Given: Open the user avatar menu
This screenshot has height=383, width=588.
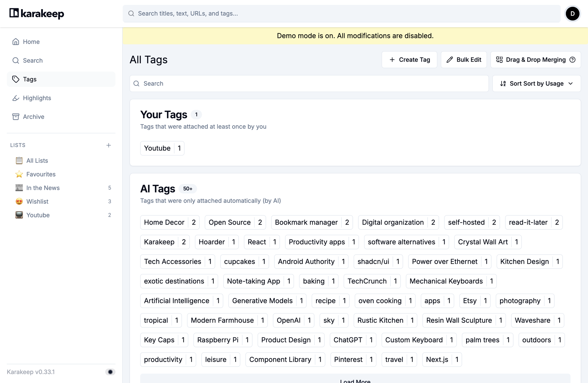Looking at the screenshot, I should (x=572, y=13).
